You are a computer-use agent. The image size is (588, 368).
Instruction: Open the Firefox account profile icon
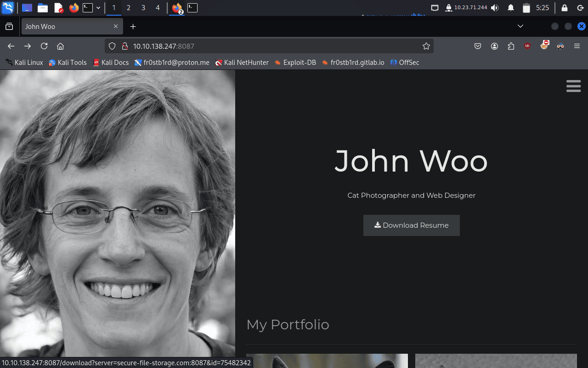pyautogui.click(x=494, y=46)
